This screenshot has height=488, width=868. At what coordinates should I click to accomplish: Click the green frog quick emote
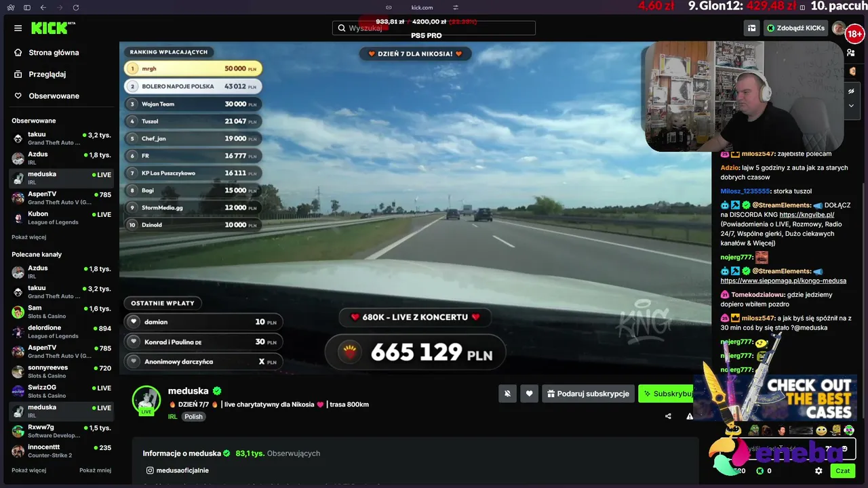pos(753,430)
